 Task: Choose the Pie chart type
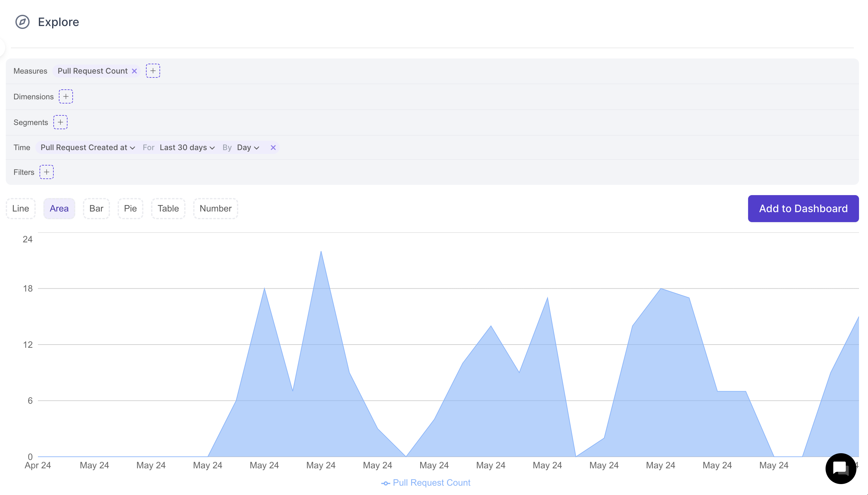tap(130, 208)
